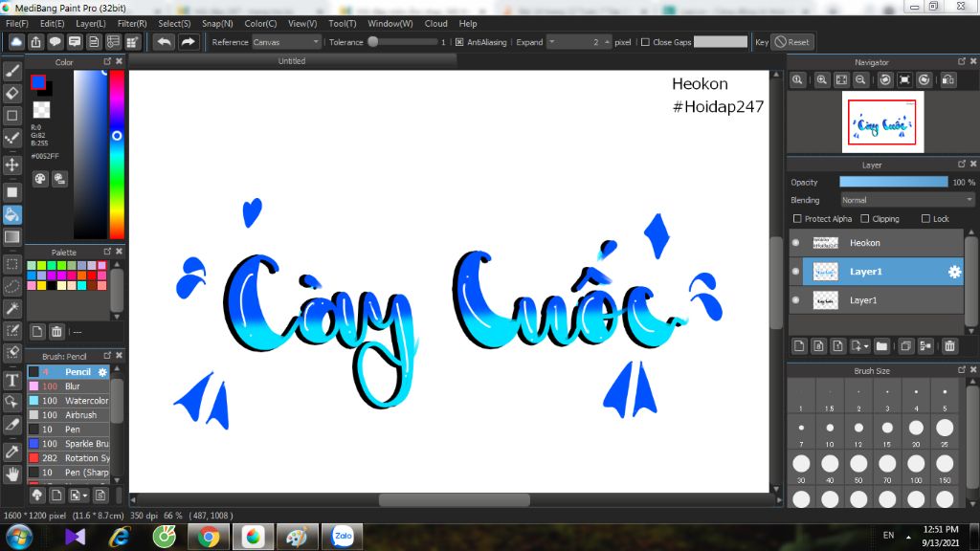
Task: Adjust the Tolerance slider
Action: pos(403,42)
